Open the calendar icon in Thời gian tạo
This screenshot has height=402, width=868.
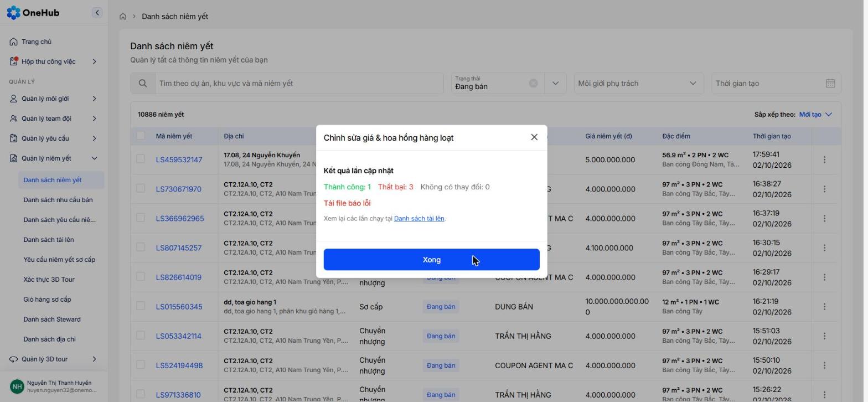[x=830, y=83]
